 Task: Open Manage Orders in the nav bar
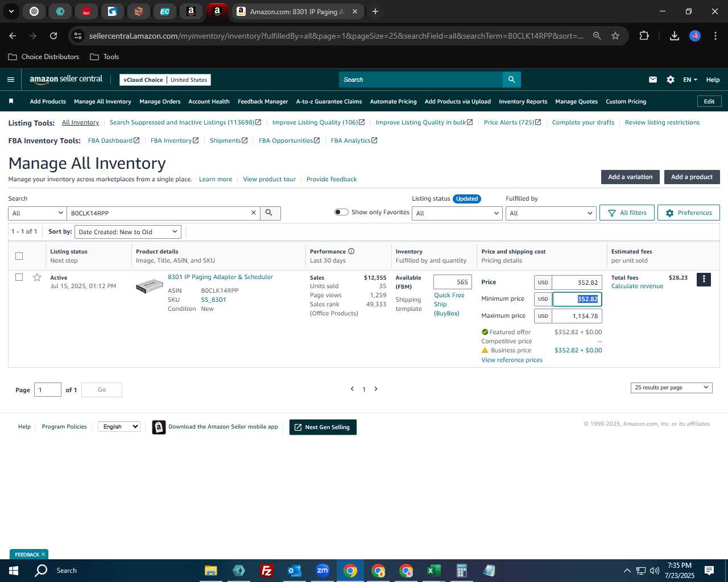[x=160, y=101]
